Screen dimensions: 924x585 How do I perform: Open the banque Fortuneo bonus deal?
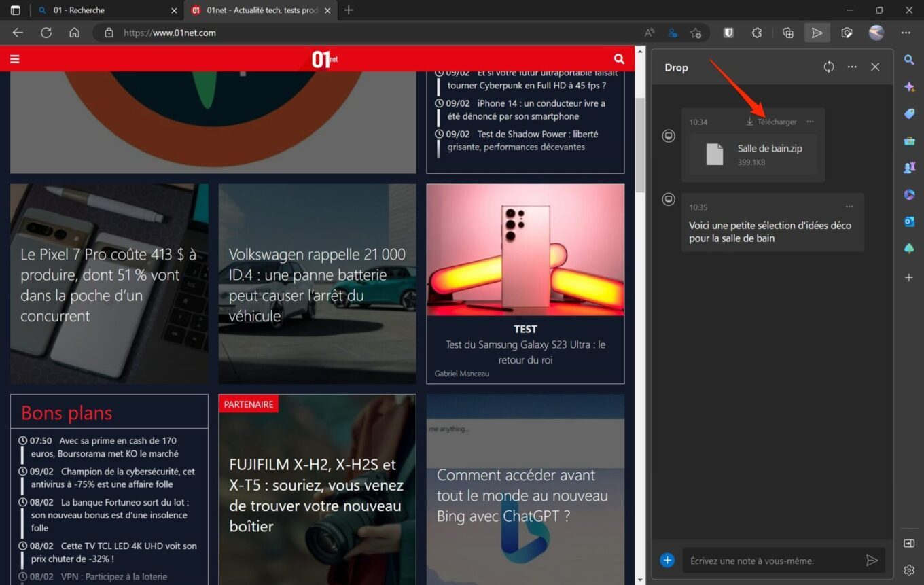click(x=109, y=515)
